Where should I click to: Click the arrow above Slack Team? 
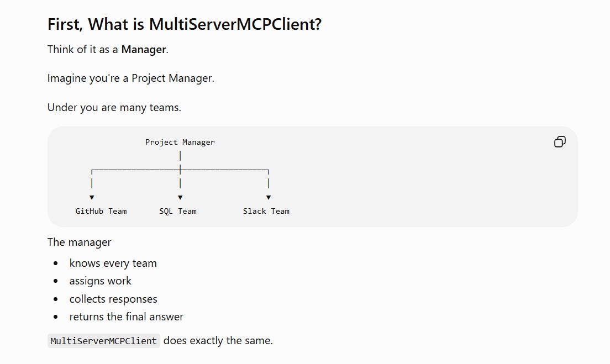[x=269, y=198]
